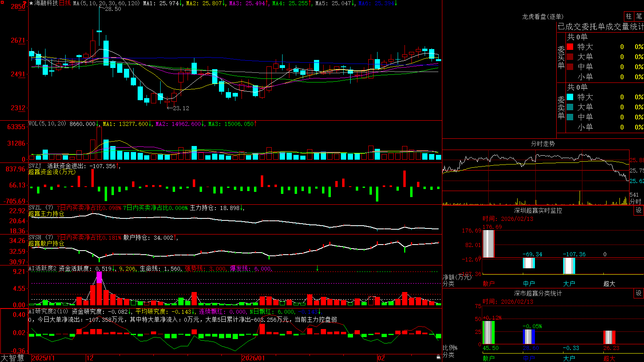The height and width of the screenshot is (362, 644).
Task: Click the MA4: 25.255 value
Action: click(290, 3)
